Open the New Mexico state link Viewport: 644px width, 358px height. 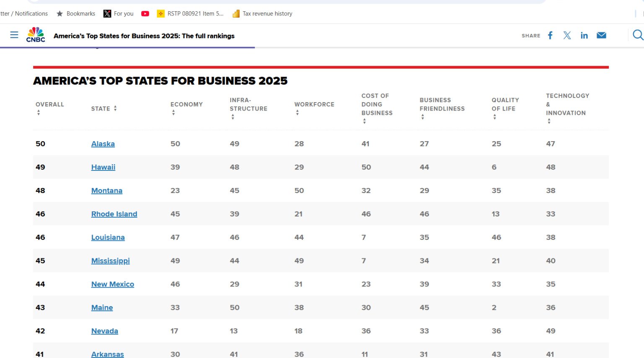click(x=112, y=284)
